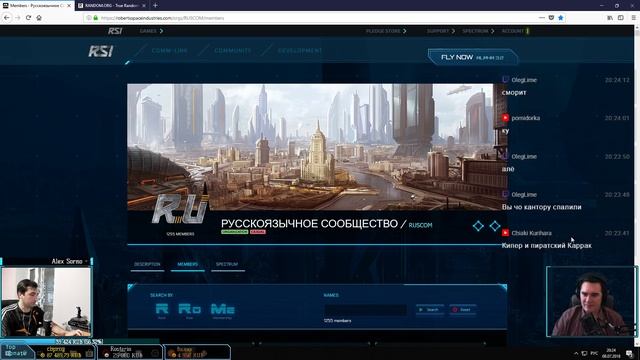Click the Pocket save icon
640x360 pixels.
tap(551, 18)
